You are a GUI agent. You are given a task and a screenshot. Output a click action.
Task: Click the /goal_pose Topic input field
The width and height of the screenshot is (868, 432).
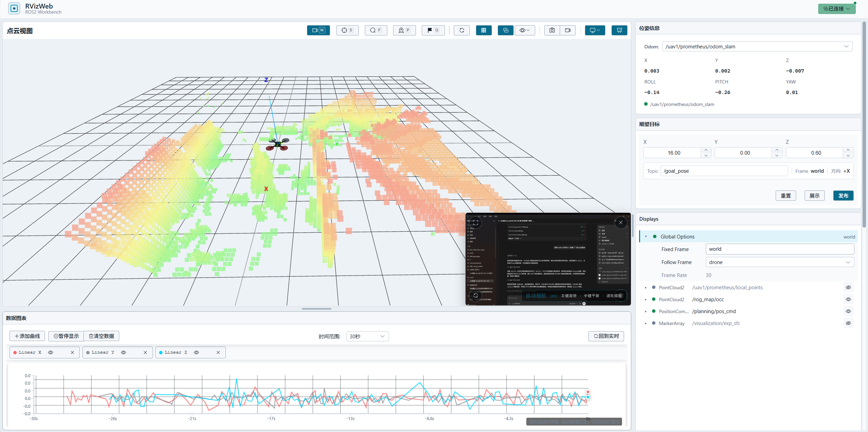tap(724, 171)
